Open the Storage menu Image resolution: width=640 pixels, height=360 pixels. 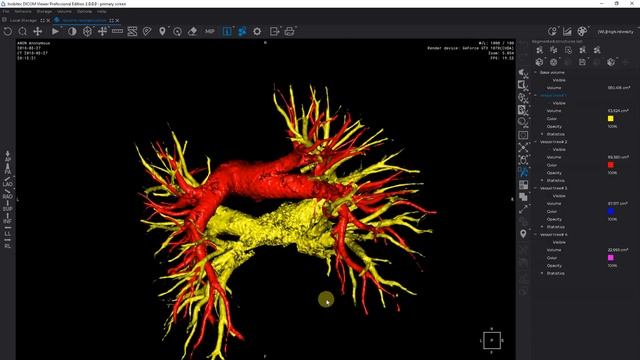44,11
